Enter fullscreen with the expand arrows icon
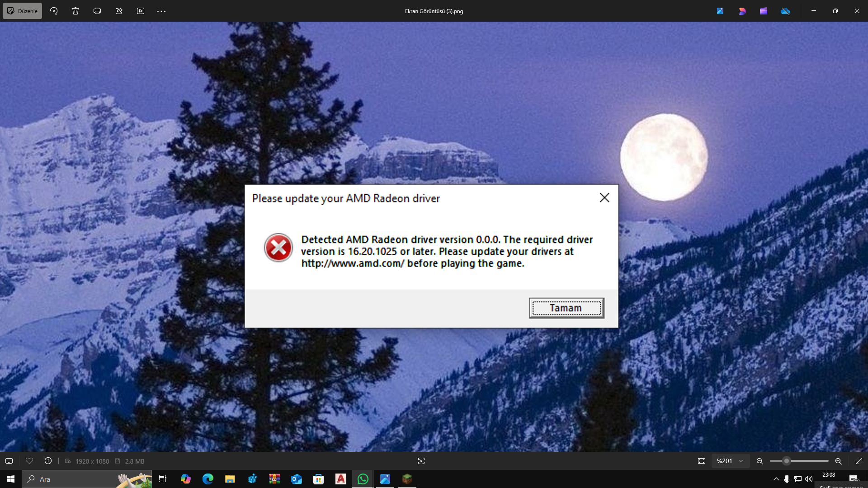Screen dimensions: 868x488 coord(859,461)
